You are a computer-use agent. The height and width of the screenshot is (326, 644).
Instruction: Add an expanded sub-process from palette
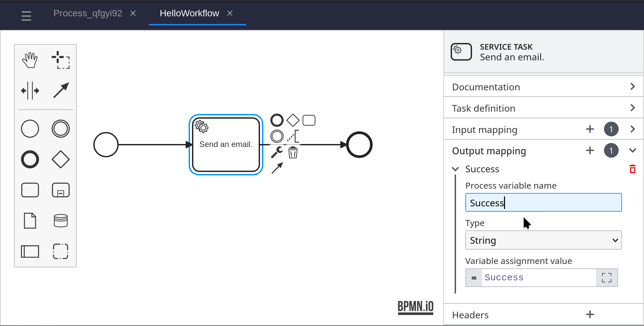click(x=61, y=190)
